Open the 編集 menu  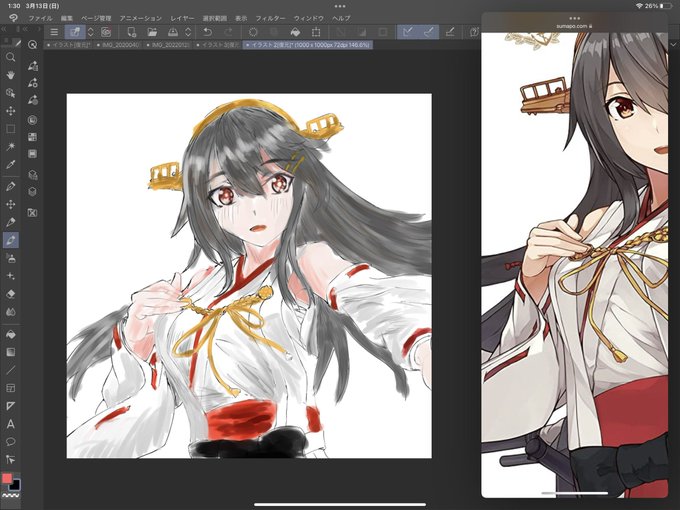(x=67, y=18)
